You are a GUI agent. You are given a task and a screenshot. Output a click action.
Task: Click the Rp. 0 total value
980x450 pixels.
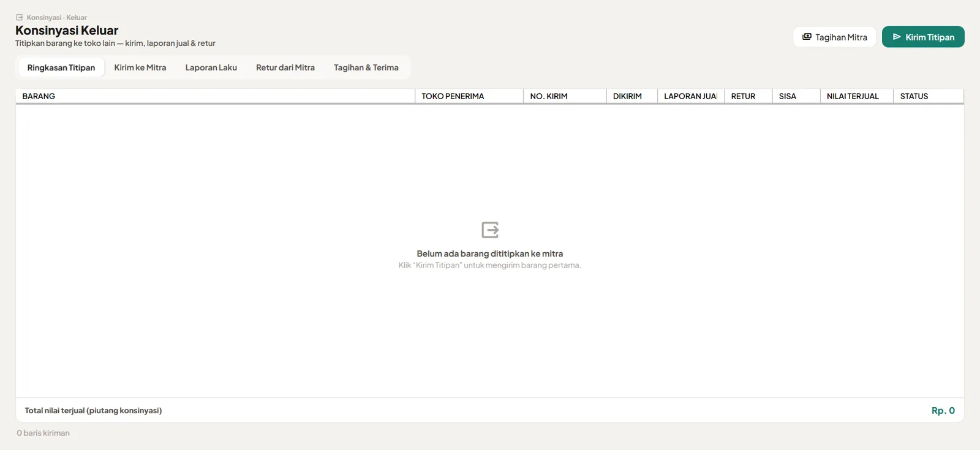click(943, 410)
